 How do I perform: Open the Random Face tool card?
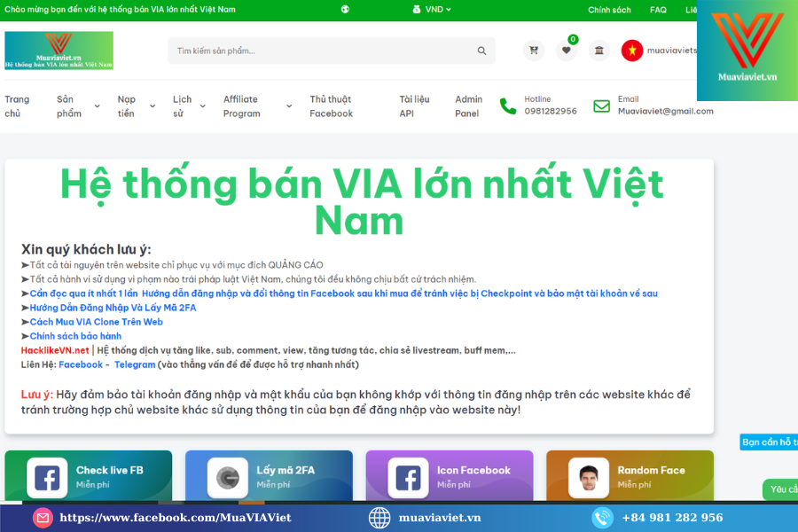coord(630,475)
